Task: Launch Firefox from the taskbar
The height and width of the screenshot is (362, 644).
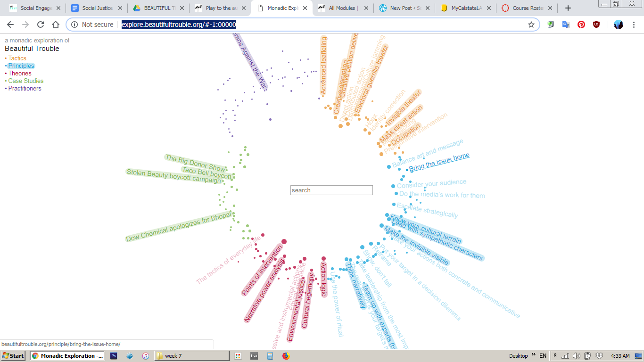Action: (286, 356)
